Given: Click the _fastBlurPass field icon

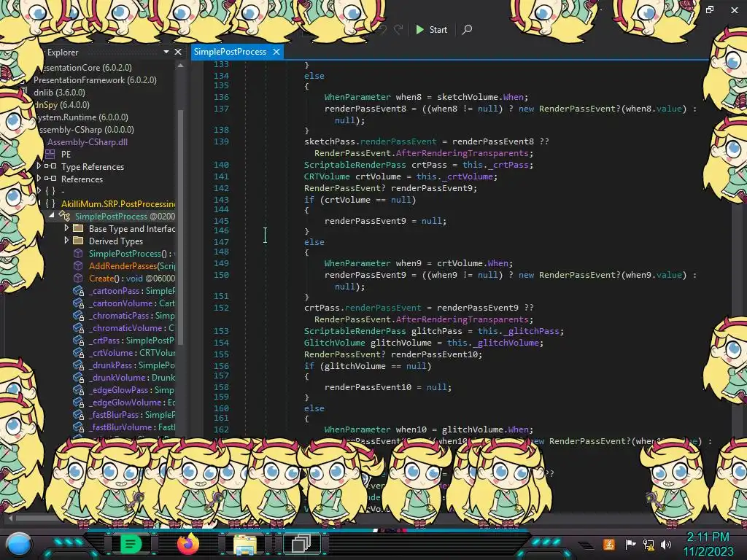Looking at the screenshot, I should 78,414.
